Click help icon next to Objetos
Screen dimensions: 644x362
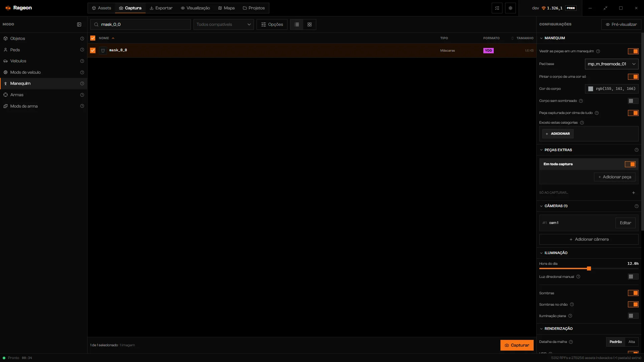coord(82,39)
